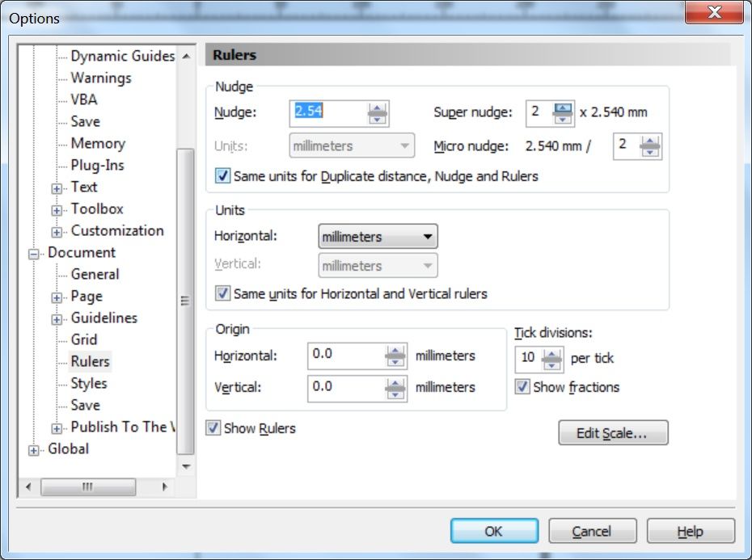The width and height of the screenshot is (752, 560).
Task: Click the Super nudge spinner arrows
Action: pyautogui.click(x=563, y=114)
